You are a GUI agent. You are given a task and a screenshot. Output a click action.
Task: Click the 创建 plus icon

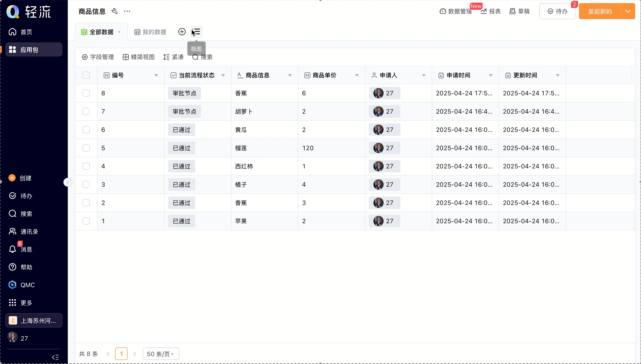click(x=12, y=178)
